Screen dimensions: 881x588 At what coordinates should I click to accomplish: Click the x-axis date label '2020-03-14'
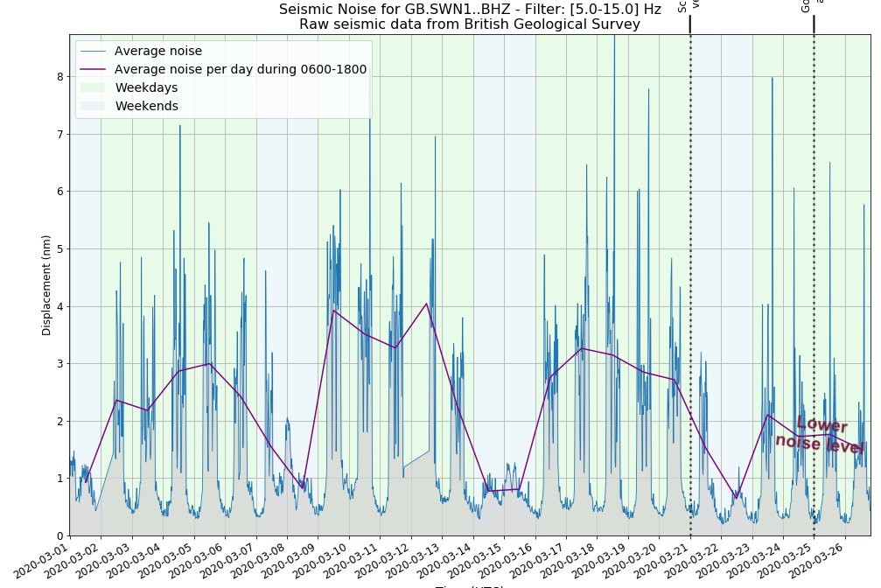(x=445, y=561)
